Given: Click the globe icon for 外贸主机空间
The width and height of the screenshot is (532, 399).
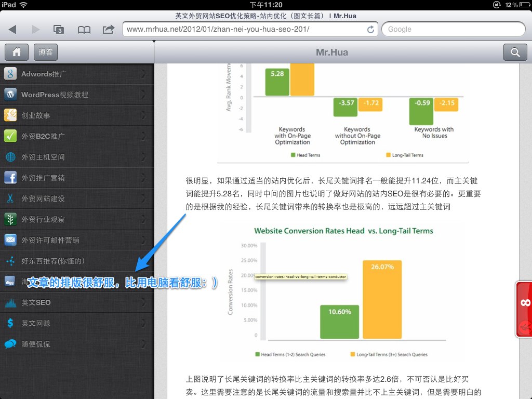Looking at the screenshot, I should coord(10,157).
